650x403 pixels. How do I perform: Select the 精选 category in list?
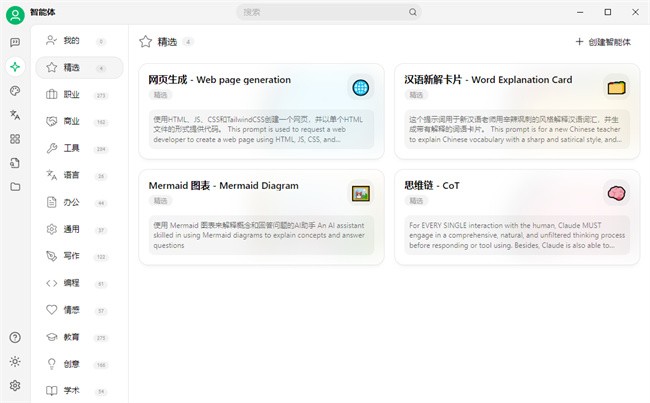[x=79, y=68]
